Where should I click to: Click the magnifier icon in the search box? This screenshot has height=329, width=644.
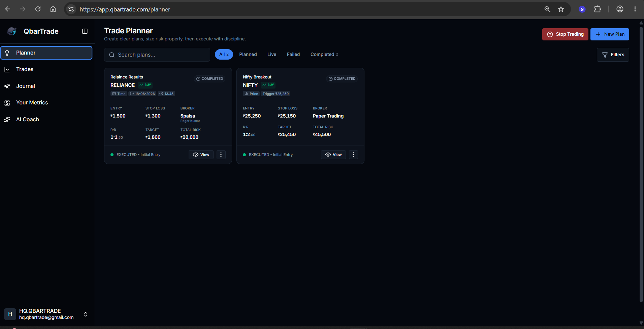[112, 55]
